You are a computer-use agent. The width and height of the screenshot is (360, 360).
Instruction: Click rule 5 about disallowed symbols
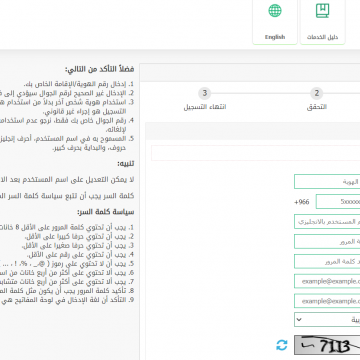coord(67,264)
